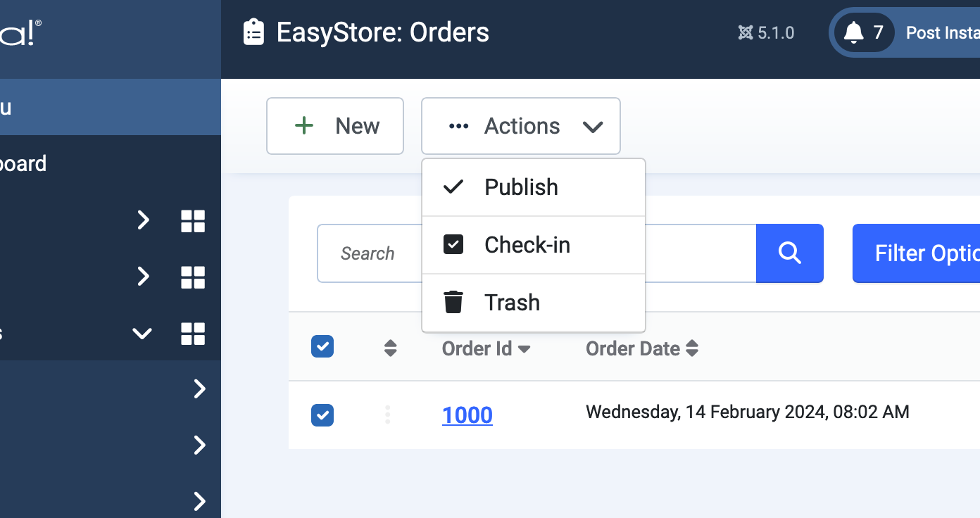Click the green plus icon on New button
Screen dimensions: 980x518
(x=303, y=125)
